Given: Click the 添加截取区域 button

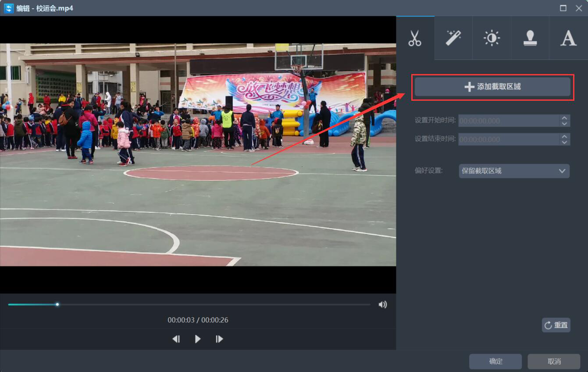Looking at the screenshot, I should pos(492,87).
